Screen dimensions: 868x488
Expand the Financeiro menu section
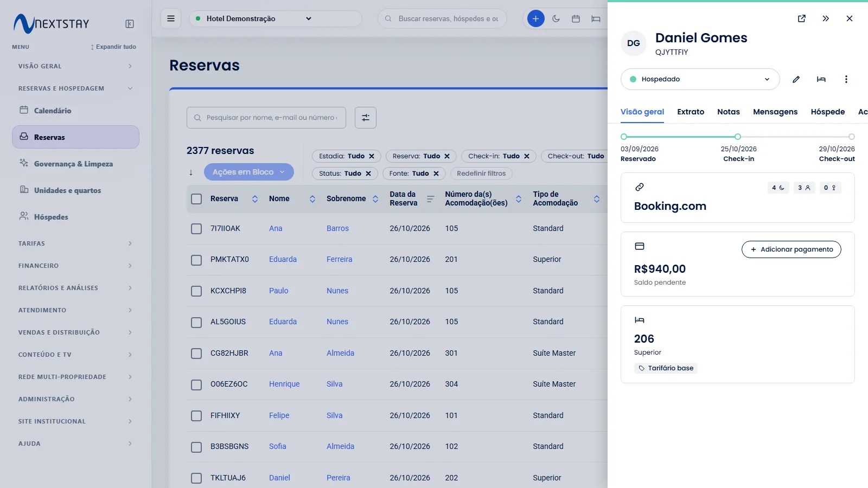(x=75, y=266)
